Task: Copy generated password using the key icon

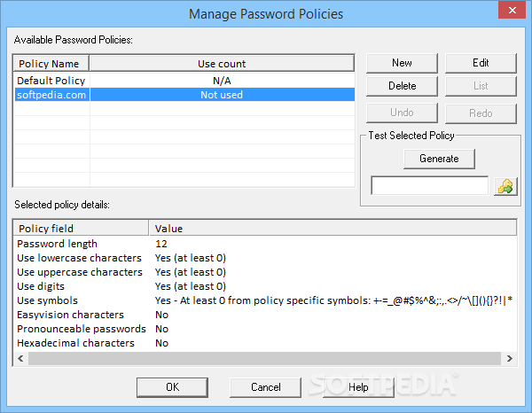Action: [505, 186]
